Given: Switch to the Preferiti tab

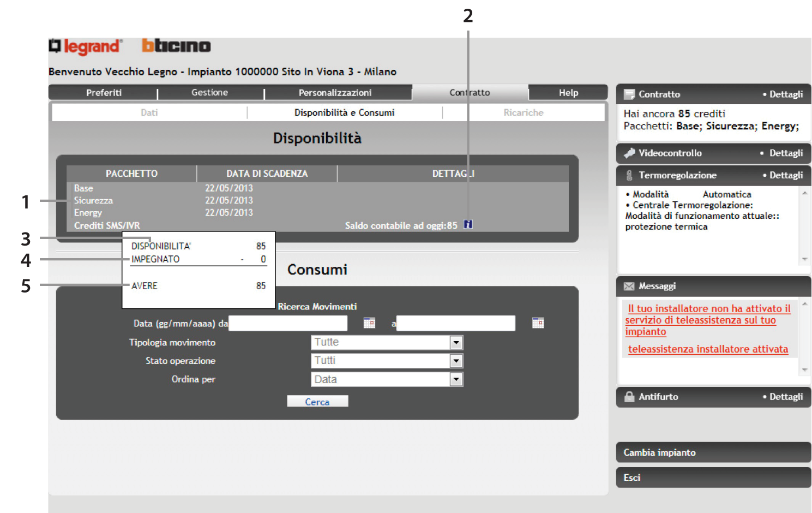Looking at the screenshot, I should (104, 93).
